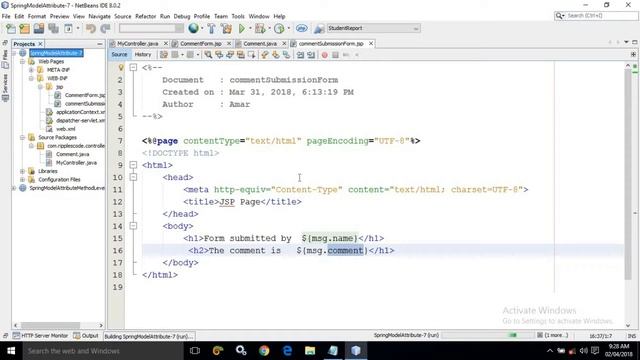The width and height of the screenshot is (640, 360).
Task: Collapse the Source Packages tree node
Action: [x=22, y=138]
